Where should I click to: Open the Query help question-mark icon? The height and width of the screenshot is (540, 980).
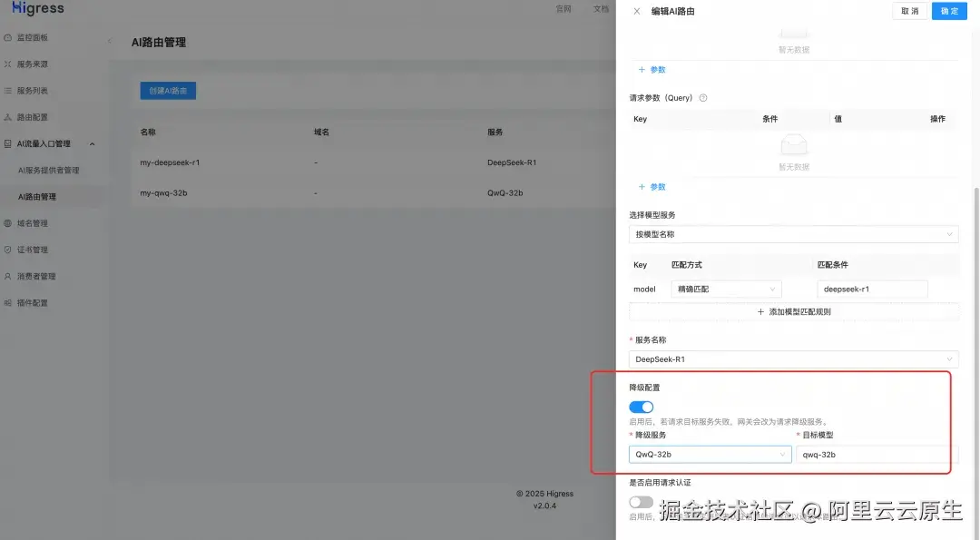pyautogui.click(x=703, y=98)
